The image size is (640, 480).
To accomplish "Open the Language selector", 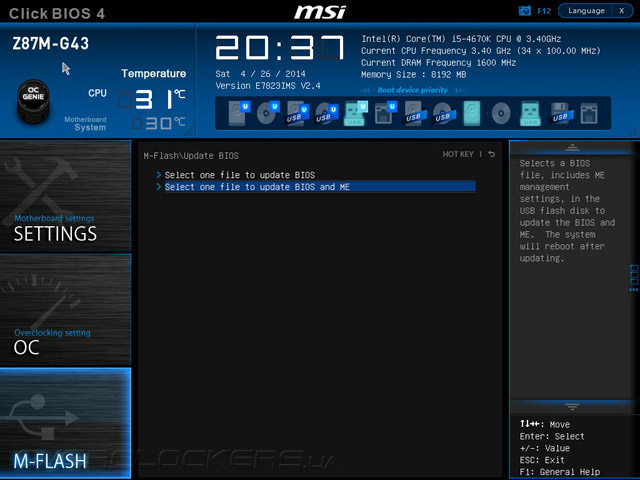I will click(x=586, y=11).
